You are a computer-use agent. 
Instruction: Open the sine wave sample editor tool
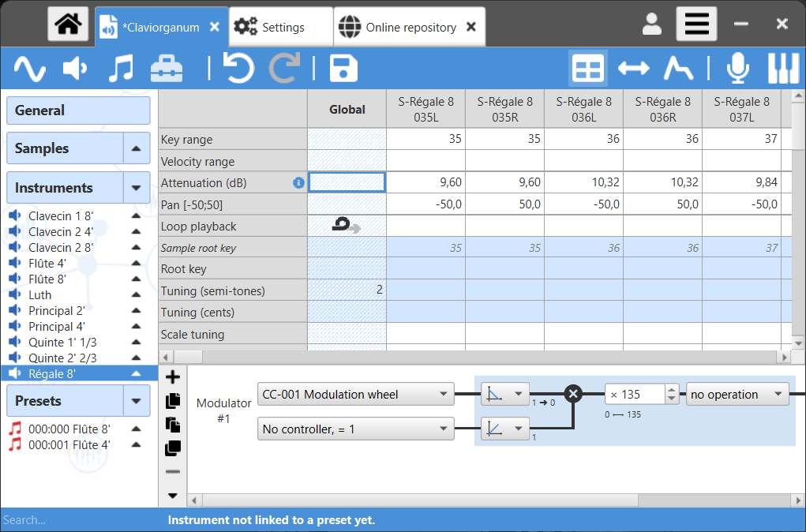point(30,69)
